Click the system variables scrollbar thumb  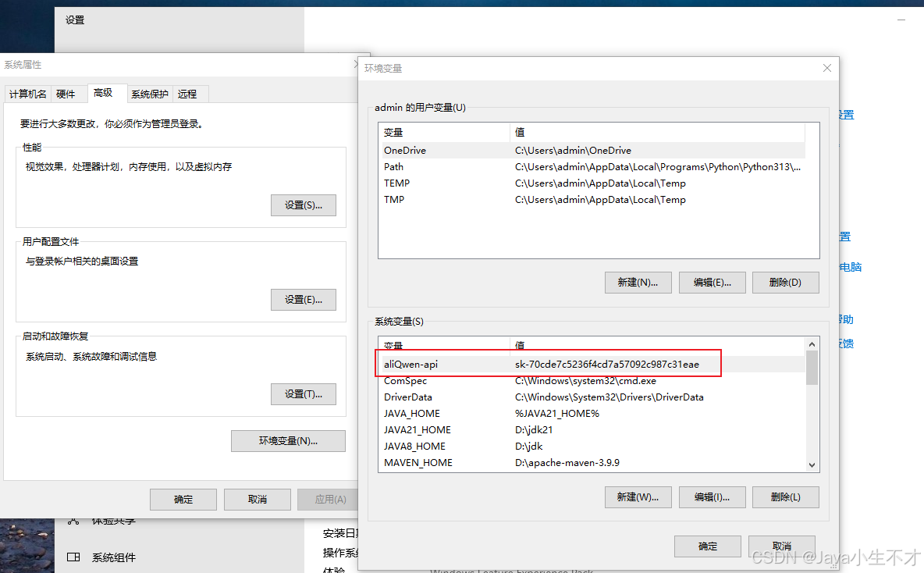(x=812, y=368)
